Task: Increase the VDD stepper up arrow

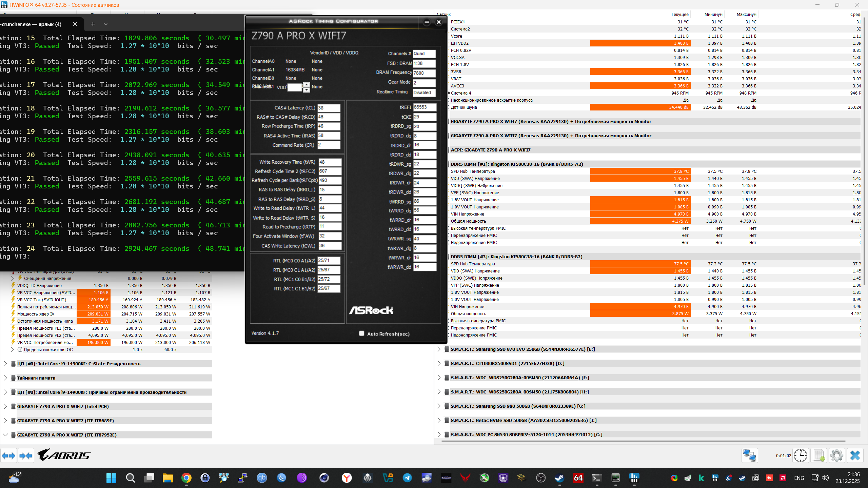Action: click(x=306, y=84)
